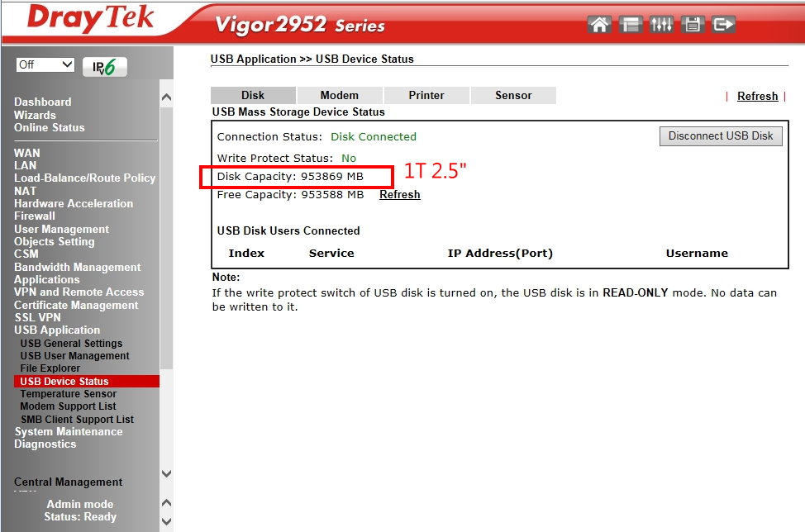
Task: Open USB User Management
Action: pyautogui.click(x=75, y=356)
